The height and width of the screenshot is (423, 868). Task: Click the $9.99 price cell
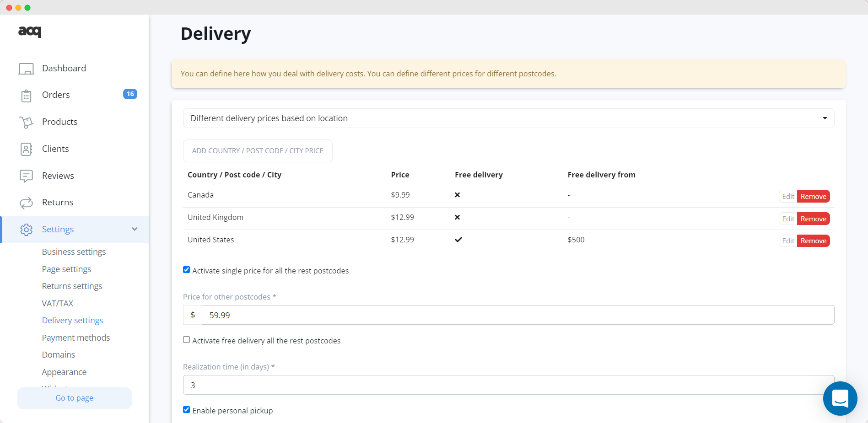(x=400, y=195)
